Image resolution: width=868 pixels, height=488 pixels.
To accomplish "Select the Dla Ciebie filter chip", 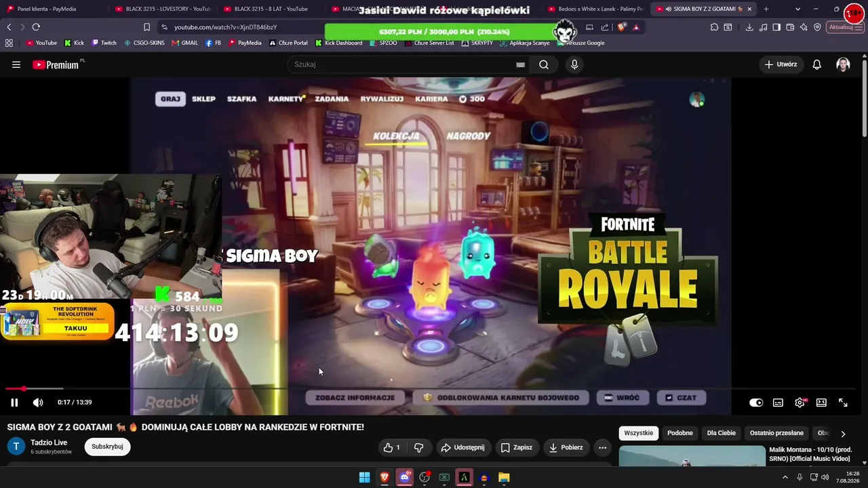I will pos(722,433).
